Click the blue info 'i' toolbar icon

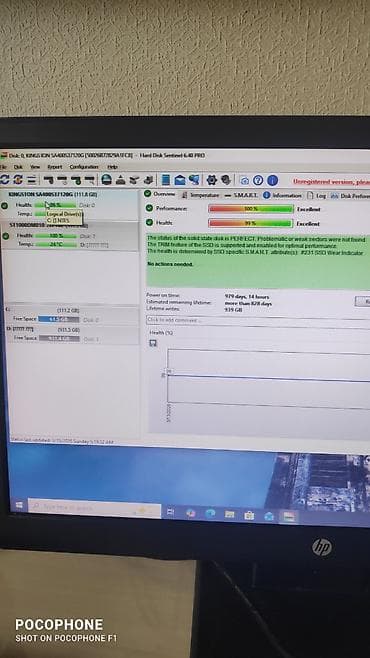pos(272,180)
